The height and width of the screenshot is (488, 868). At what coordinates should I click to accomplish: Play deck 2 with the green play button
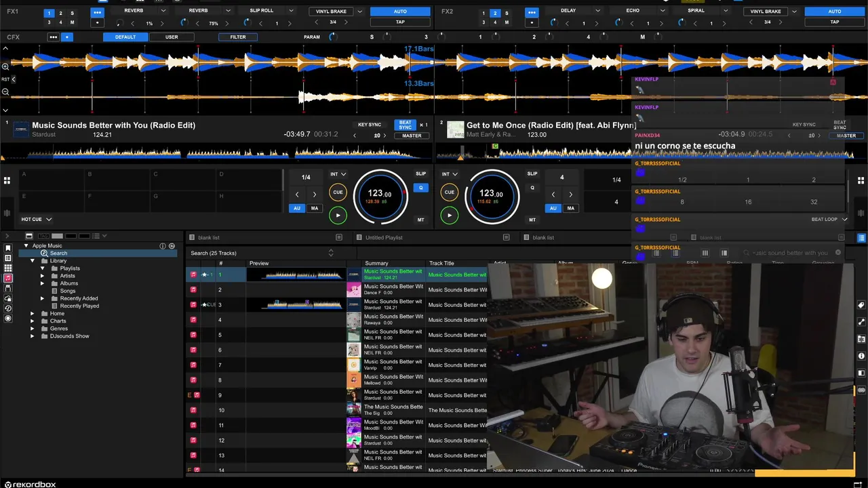click(x=449, y=216)
